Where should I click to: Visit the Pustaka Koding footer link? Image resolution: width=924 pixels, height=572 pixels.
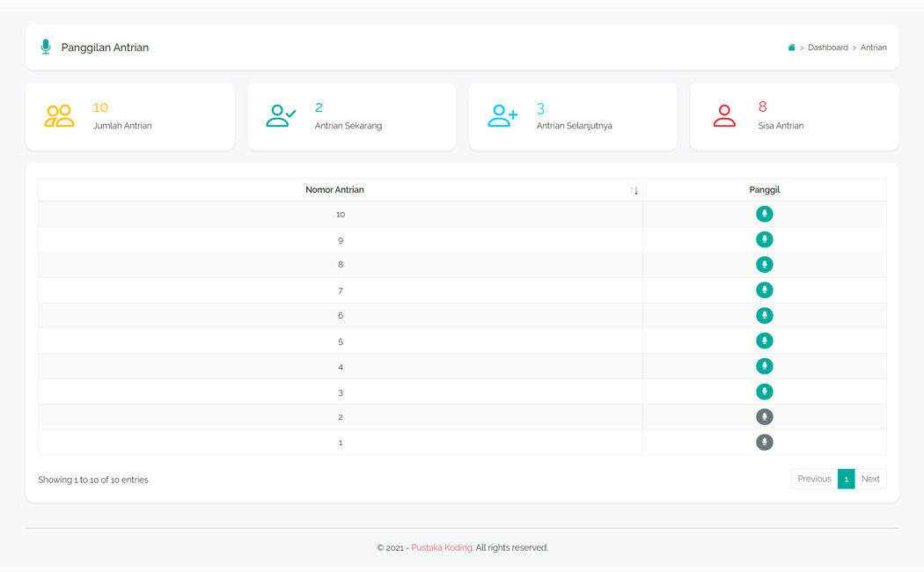point(441,546)
